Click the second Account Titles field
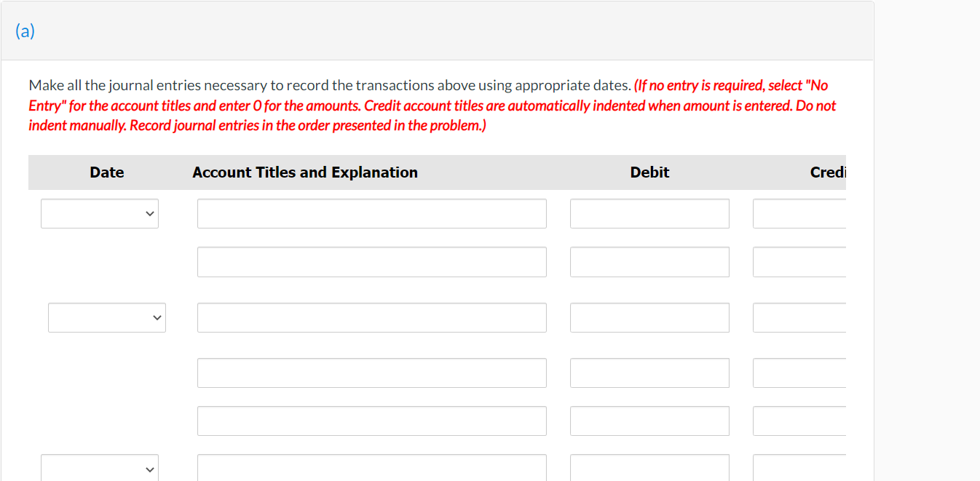Image resolution: width=980 pixels, height=481 pixels. point(371,262)
